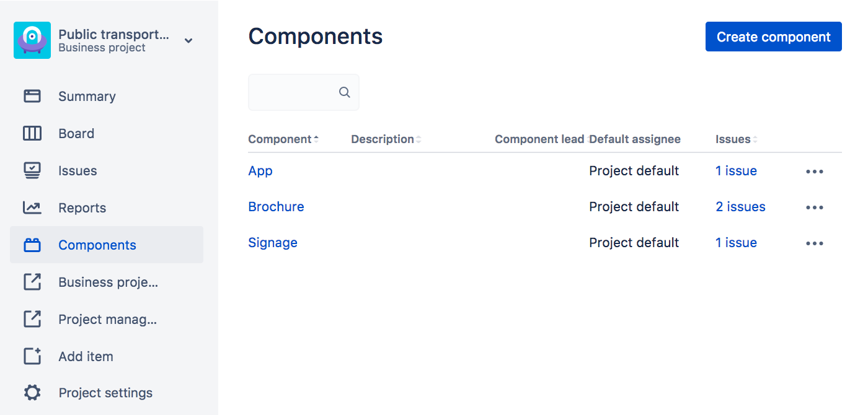Open the Brochure component link

pyautogui.click(x=276, y=207)
